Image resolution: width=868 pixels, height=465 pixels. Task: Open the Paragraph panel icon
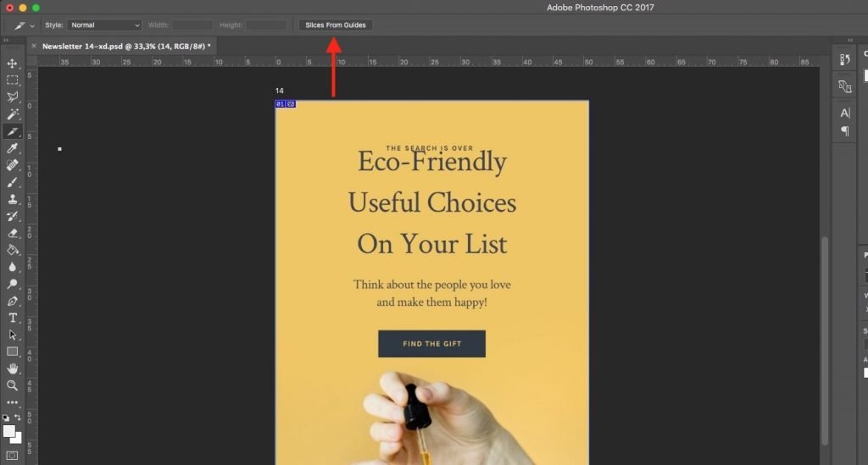(x=844, y=130)
